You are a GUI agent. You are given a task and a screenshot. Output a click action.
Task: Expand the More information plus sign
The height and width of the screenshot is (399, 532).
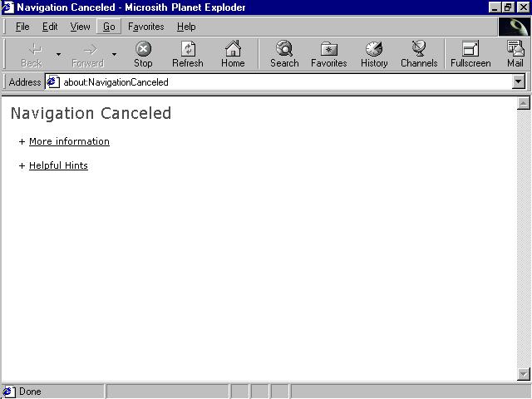click(22, 142)
